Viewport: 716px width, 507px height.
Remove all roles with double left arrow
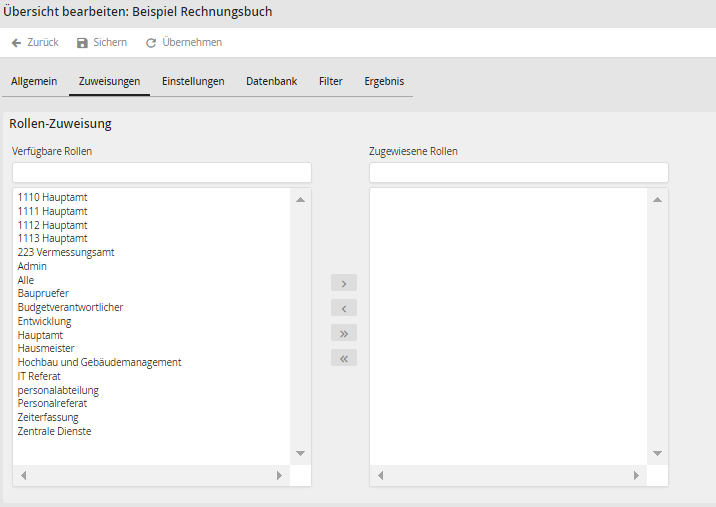coord(343,358)
